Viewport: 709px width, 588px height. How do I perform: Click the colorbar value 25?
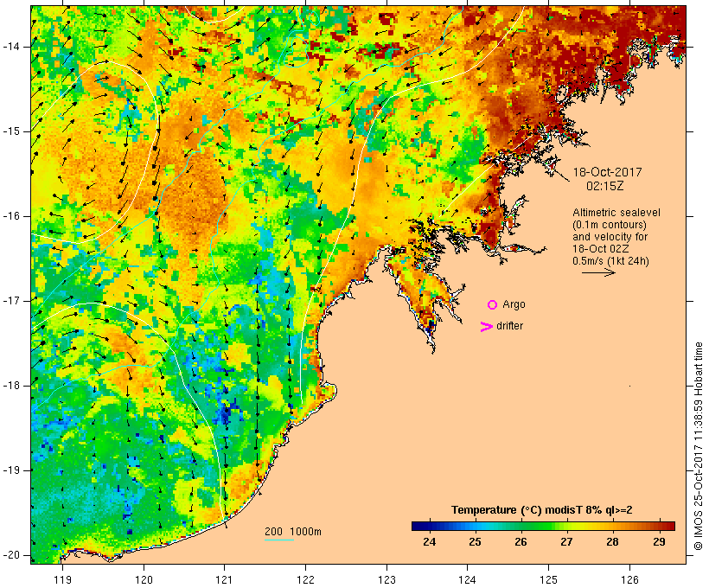point(475,542)
